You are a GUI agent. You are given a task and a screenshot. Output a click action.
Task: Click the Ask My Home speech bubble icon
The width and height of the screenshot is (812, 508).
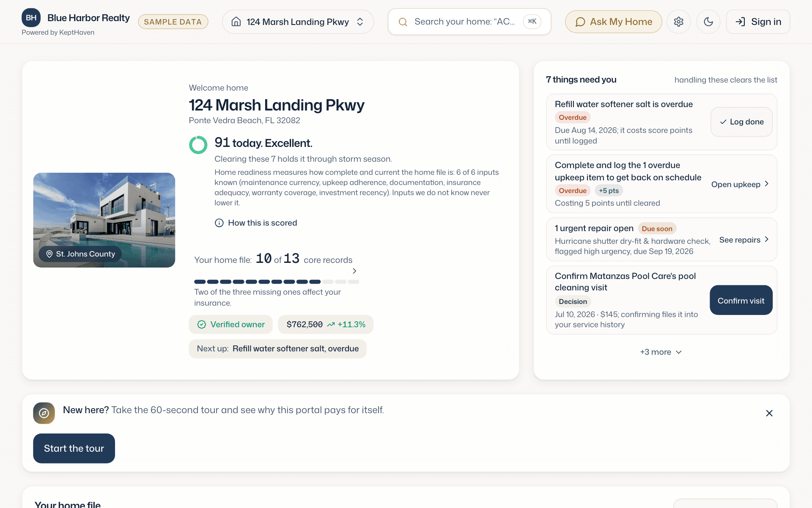click(580, 22)
